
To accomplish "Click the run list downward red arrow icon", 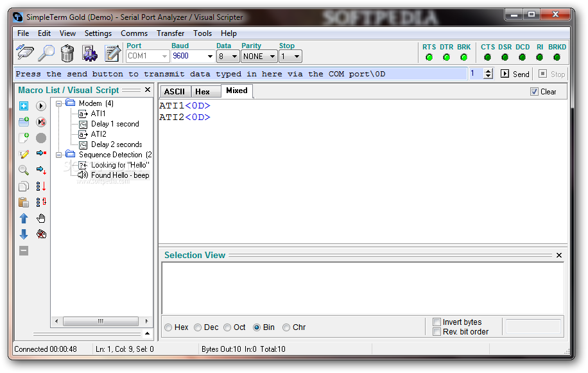I will (x=41, y=186).
